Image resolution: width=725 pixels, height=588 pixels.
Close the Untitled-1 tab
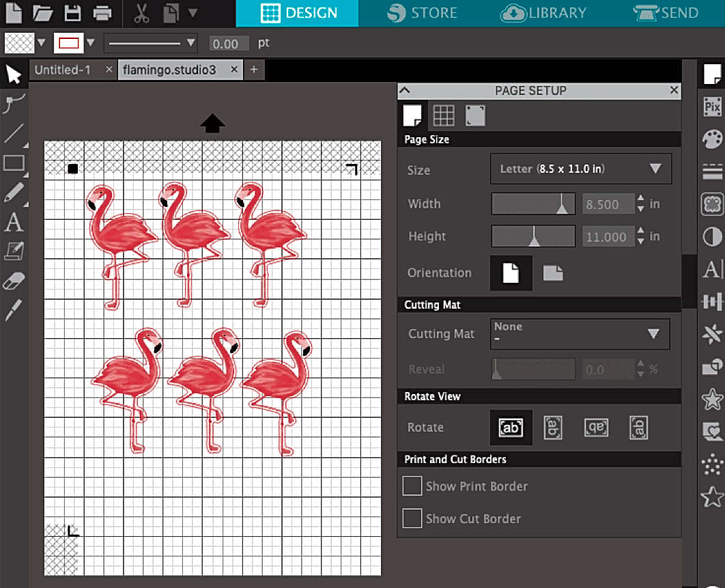[x=109, y=70]
